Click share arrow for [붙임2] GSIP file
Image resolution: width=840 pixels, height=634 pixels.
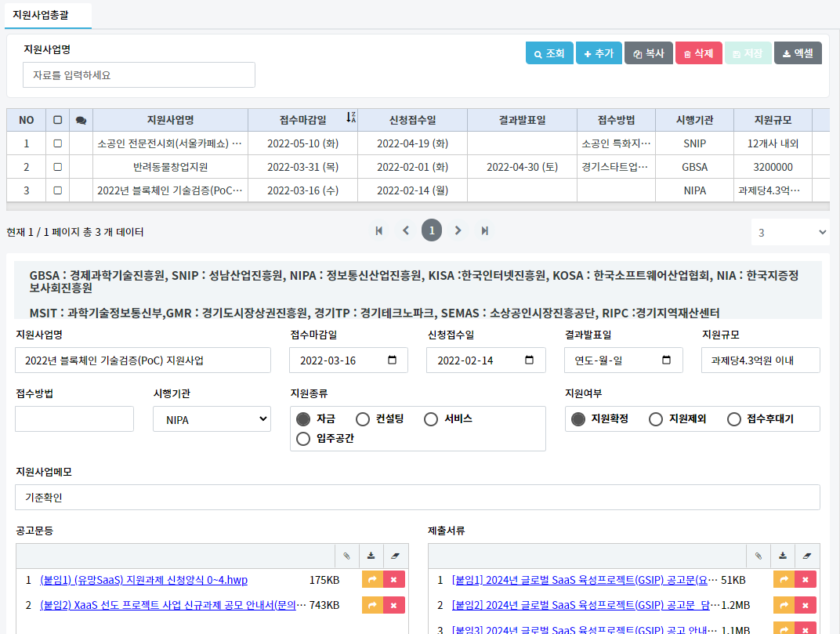[784, 605]
